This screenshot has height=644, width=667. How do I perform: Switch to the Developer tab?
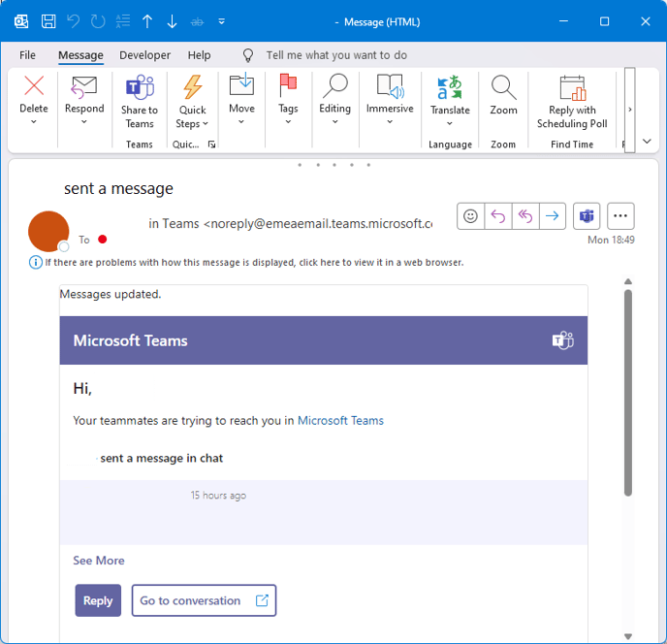coord(145,55)
